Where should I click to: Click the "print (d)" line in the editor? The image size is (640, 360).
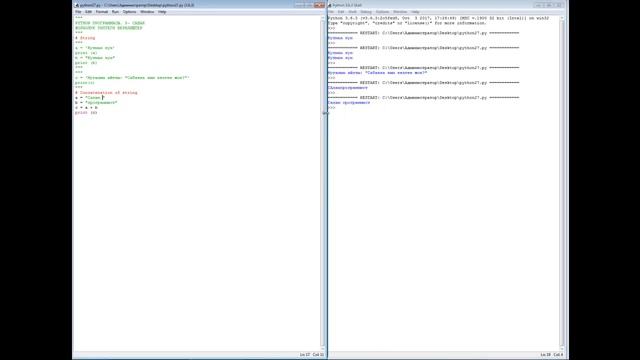point(86,113)
